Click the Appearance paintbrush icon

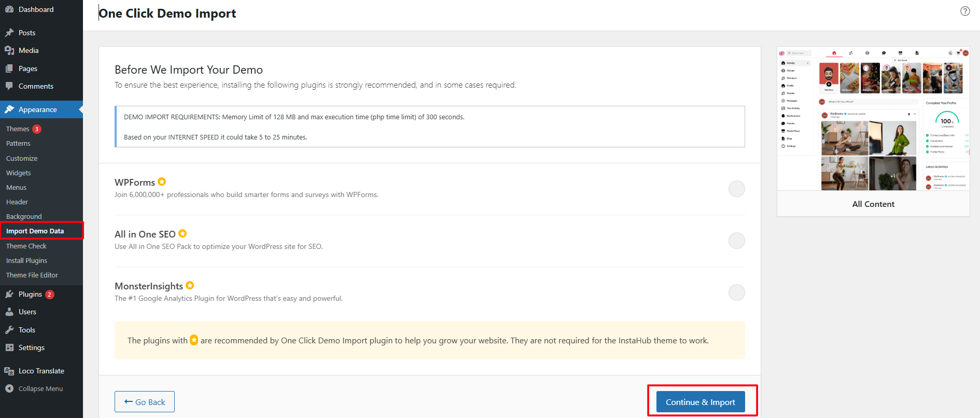tap(9, 109)
